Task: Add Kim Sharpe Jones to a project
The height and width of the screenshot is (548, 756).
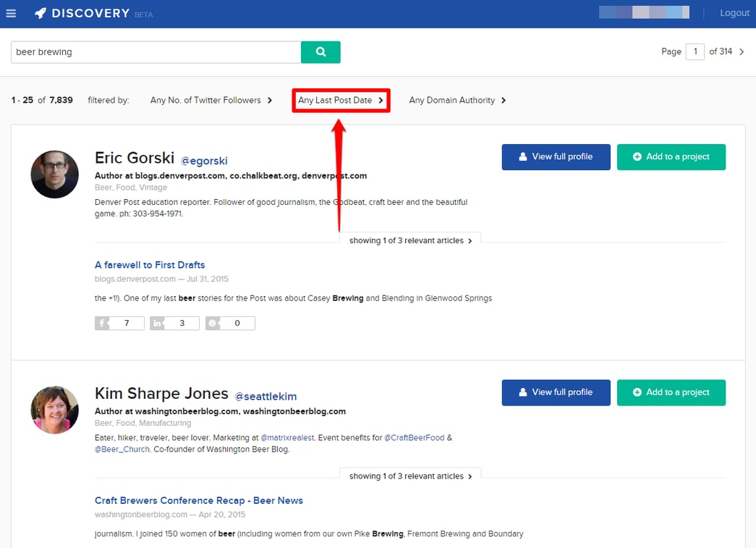Action: (x=671, y=392)
